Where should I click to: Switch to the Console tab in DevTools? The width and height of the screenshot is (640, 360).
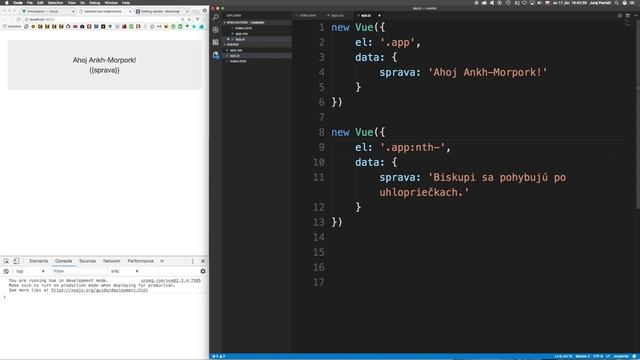pos(63,261)
